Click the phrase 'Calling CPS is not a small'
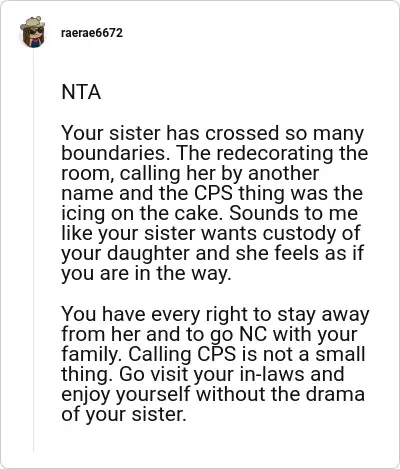 point(247,354)
